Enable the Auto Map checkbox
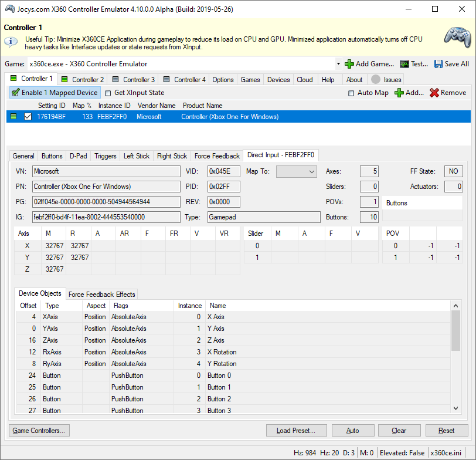This screenshot has height=460, width=476. point(351,93)
